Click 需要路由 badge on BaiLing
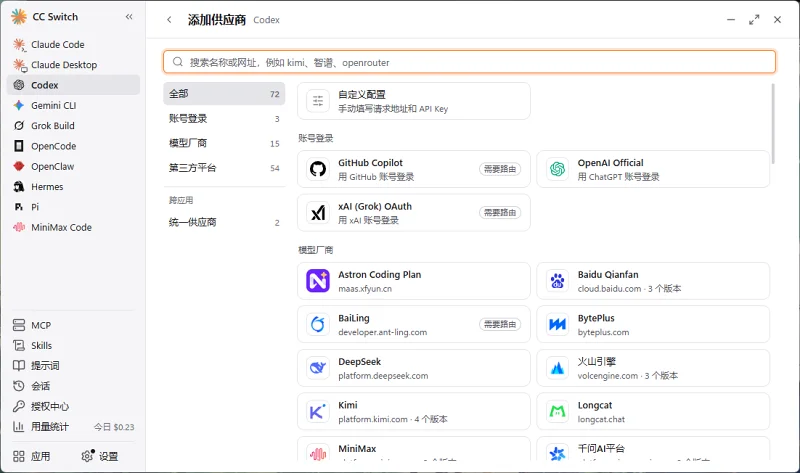 tap(500, 324)
